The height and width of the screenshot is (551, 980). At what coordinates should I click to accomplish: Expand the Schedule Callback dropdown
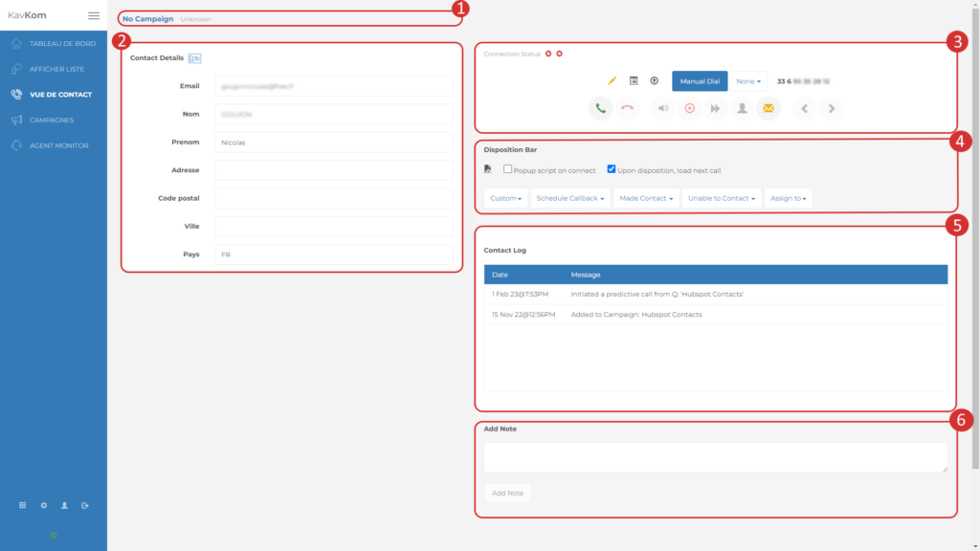tap(570, 198)
